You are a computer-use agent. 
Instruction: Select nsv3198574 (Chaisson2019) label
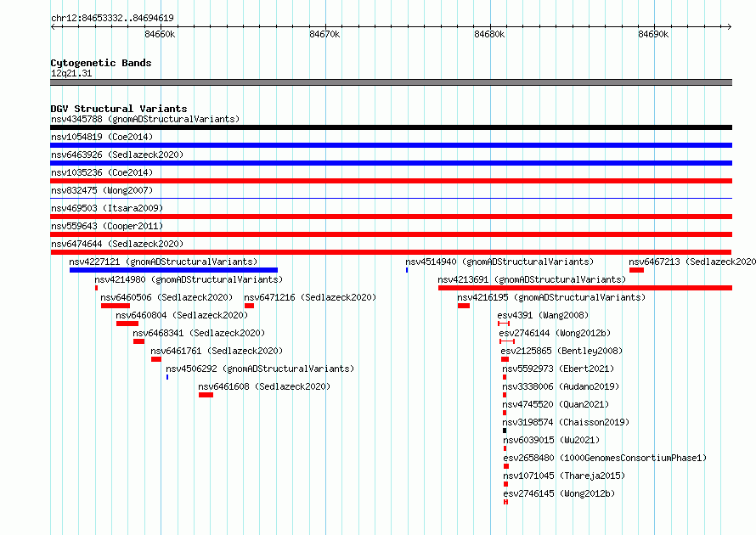click(x=566, y=422)
